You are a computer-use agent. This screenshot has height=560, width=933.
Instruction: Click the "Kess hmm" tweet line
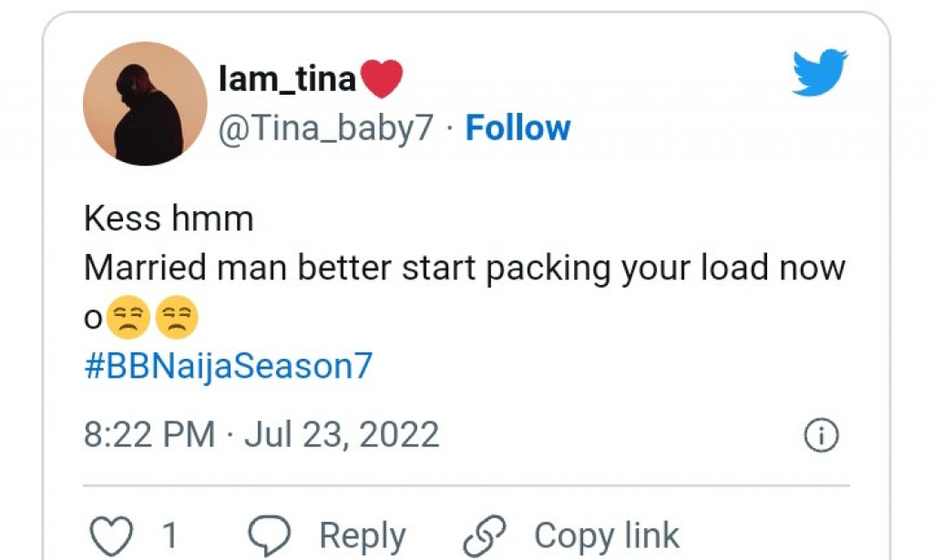[169, 219]
